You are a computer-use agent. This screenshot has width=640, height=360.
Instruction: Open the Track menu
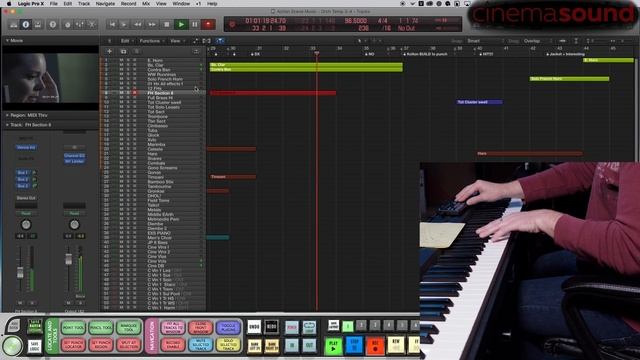click(84, 4)
